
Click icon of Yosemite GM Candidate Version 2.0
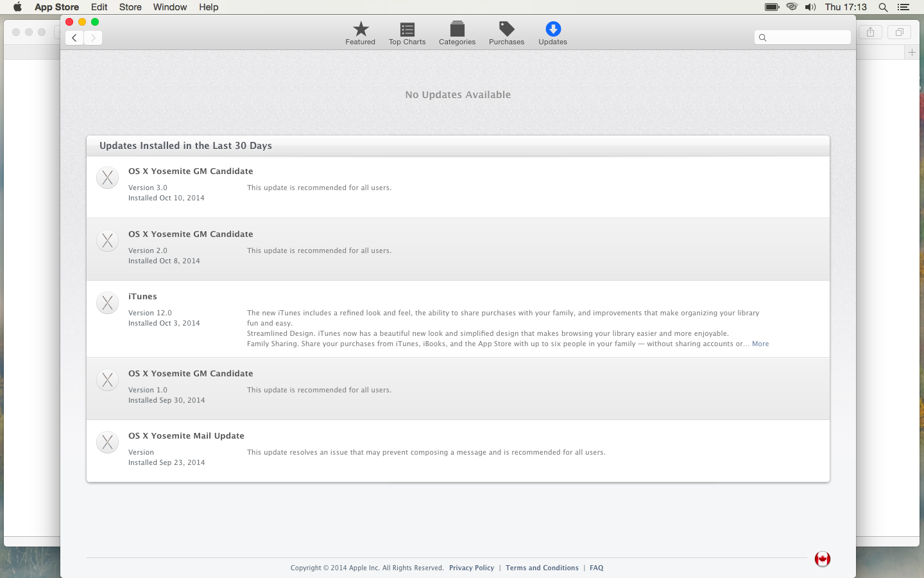[108, 241]
